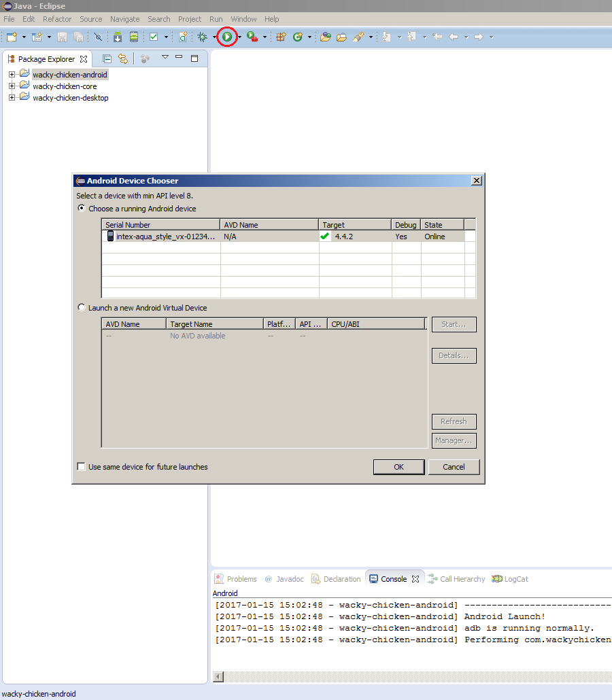Open the Refactor menu
The height and width of the screenshot is (700, 612).
[x=57, y=19]
